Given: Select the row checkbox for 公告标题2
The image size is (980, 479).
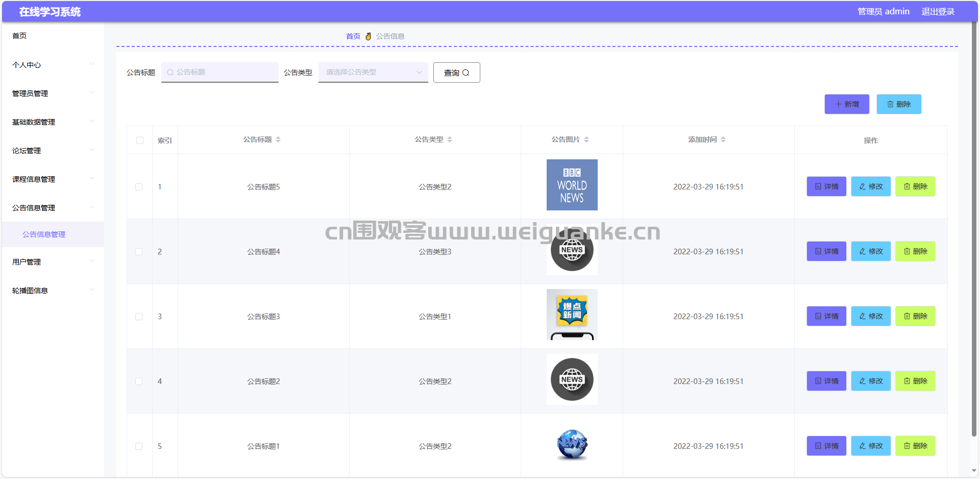Looking at the screenshot, I should (x=139, y=381).
